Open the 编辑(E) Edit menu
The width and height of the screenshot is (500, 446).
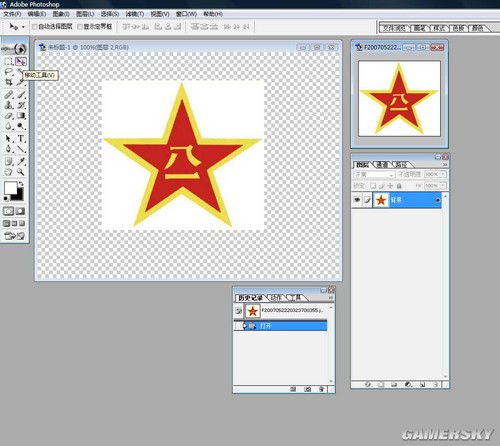[37, 14]
